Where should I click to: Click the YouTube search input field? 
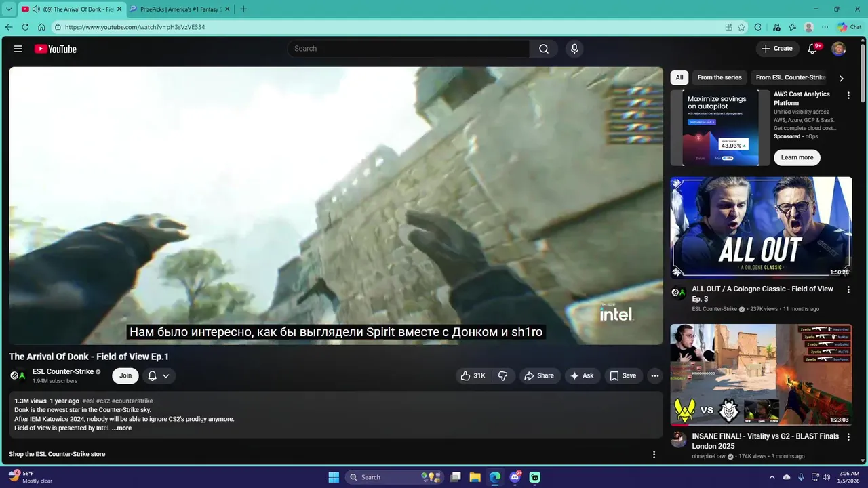point(408,49)
